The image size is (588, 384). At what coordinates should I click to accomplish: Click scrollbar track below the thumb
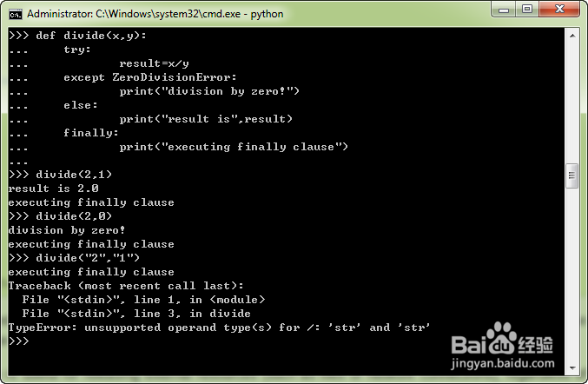point(572,275)
